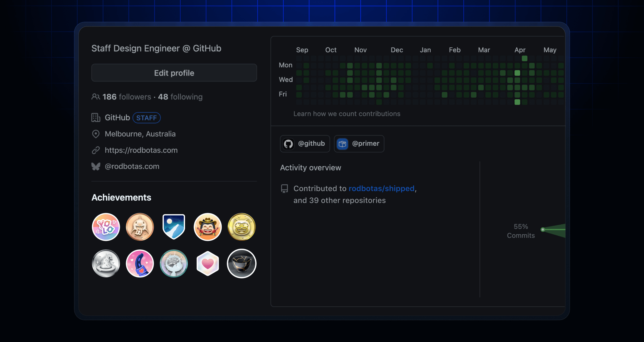Open the gold Starstruck cat badge
Viewport: 644px width, 342px height.
(x=241, y=227)
